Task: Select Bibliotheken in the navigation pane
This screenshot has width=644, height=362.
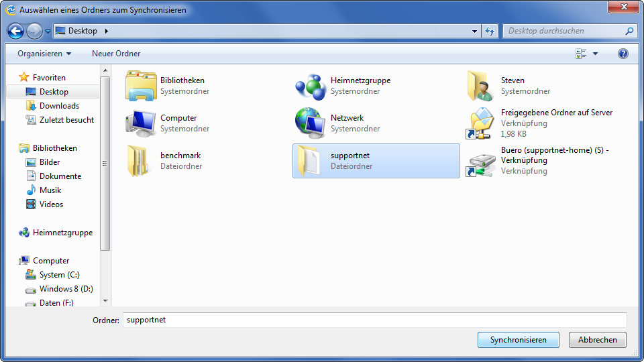Action: click(54, 148)
